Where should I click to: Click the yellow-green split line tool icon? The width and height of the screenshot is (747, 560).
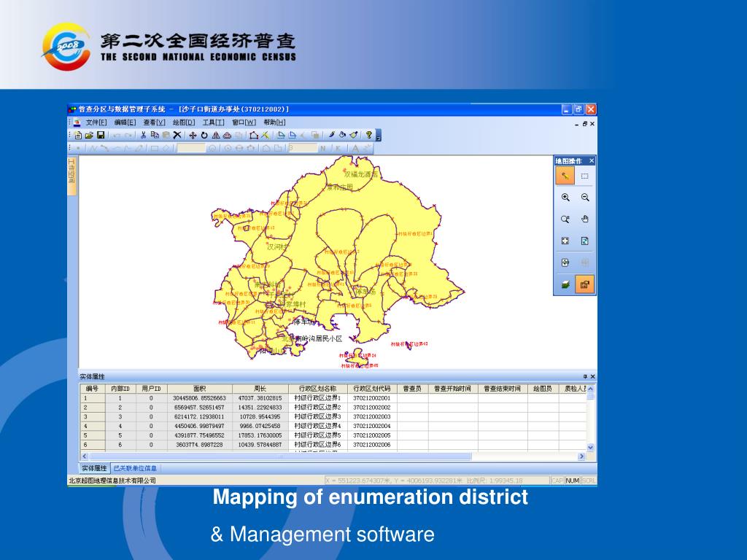click(x=265, y=135)
